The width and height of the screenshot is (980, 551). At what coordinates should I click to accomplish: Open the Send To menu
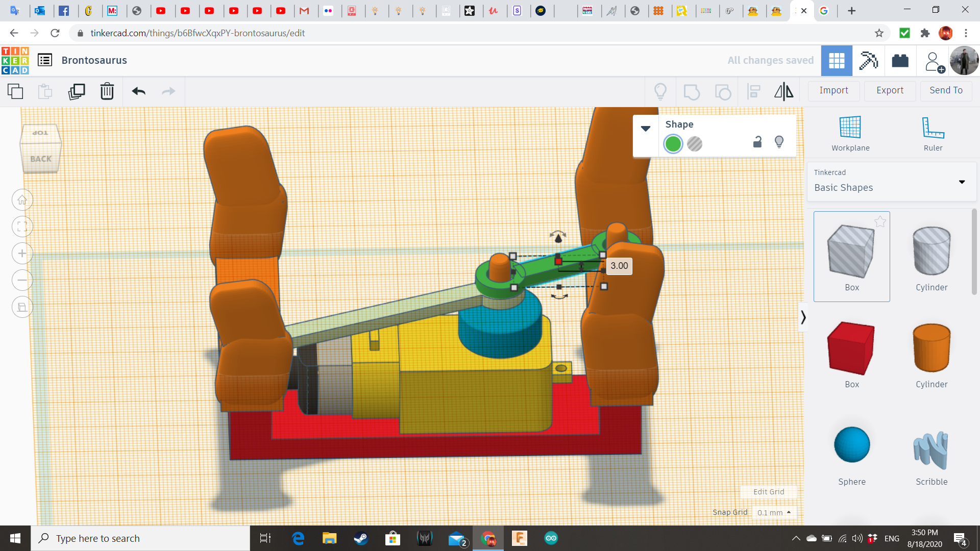coord(946,90)
